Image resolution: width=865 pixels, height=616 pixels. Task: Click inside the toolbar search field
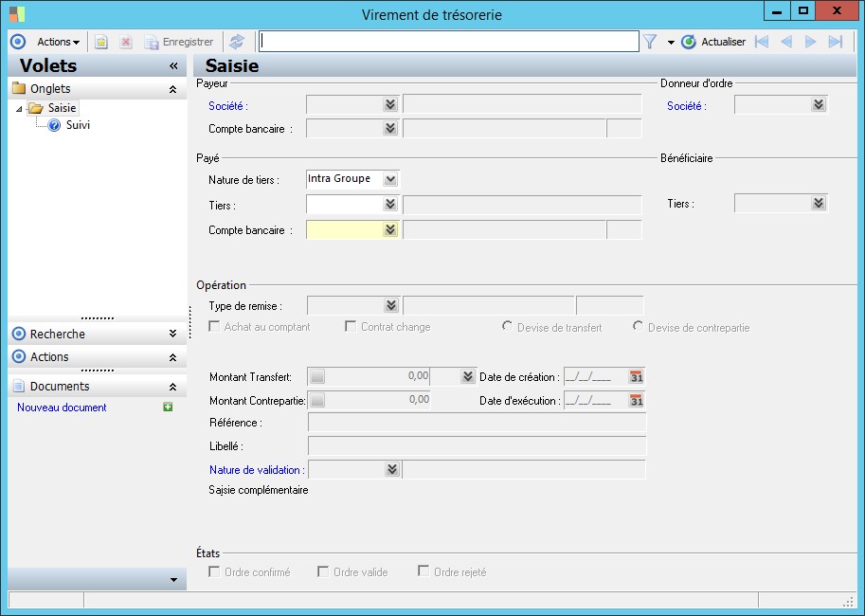coord(449,42)
